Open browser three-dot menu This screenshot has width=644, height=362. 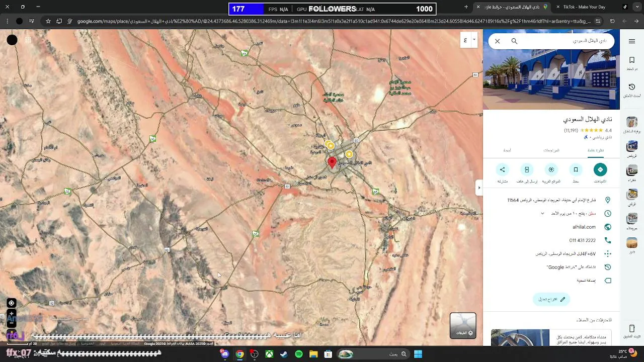tap(7, 21)
